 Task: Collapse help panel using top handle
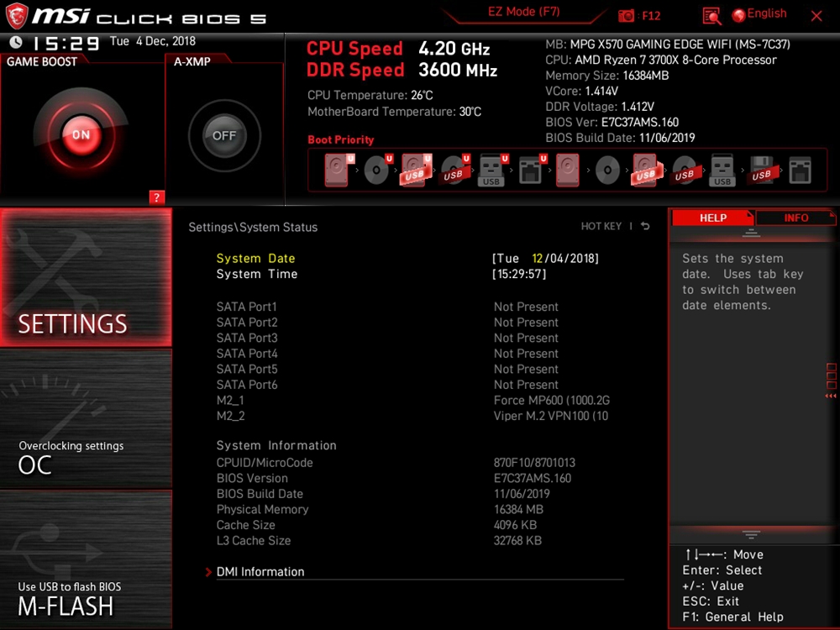pyautogui.click(x=751, y=233)
